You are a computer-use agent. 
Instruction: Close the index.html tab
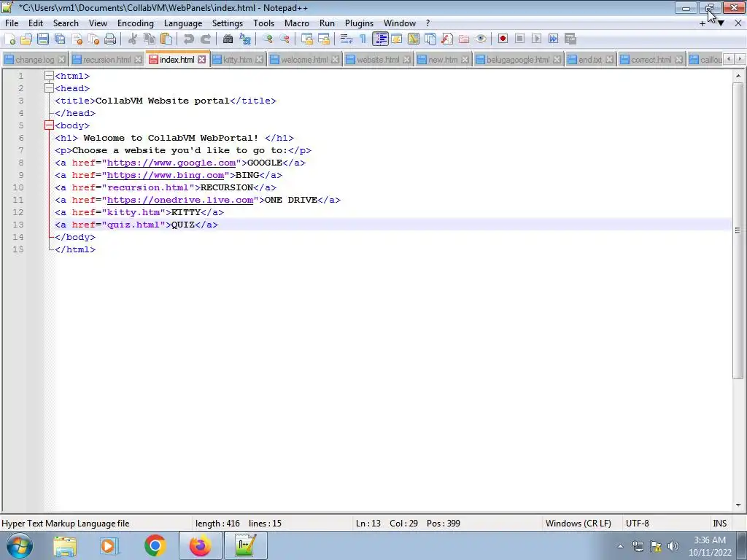coord(202,60)
